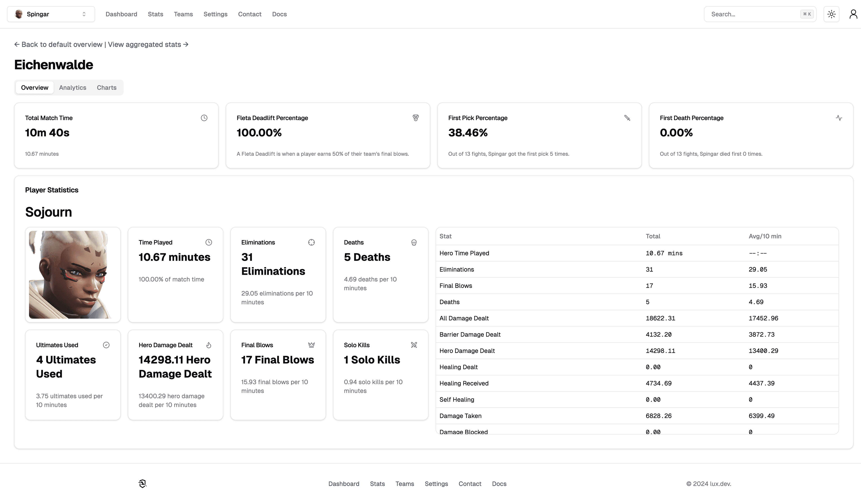Toggle the light/dark theme sun button
The height and width of the screenshot is (504, 861).
[x=831, y=14]
